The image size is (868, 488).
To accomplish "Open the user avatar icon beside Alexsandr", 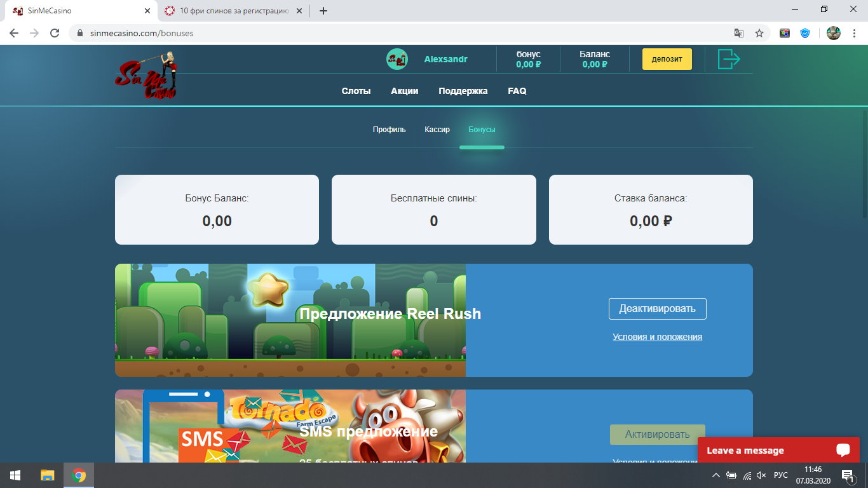I will tap(397, 59).
